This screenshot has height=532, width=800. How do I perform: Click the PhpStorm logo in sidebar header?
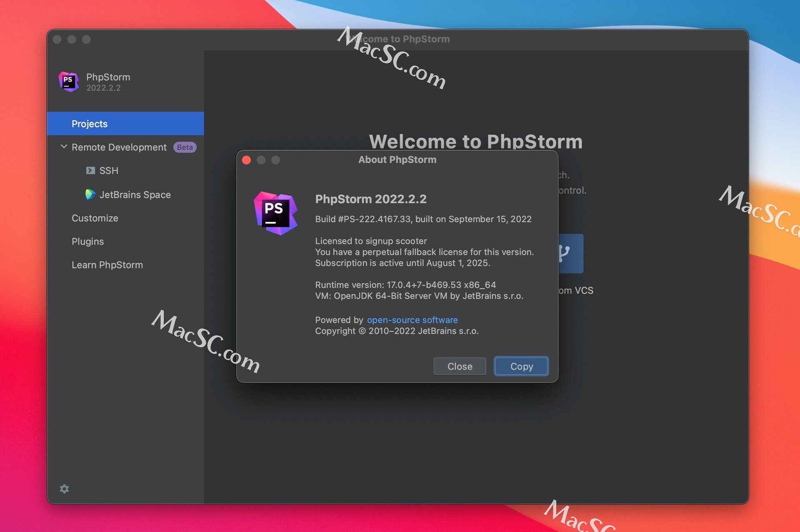pyautogui.click(x=69, y=82)
